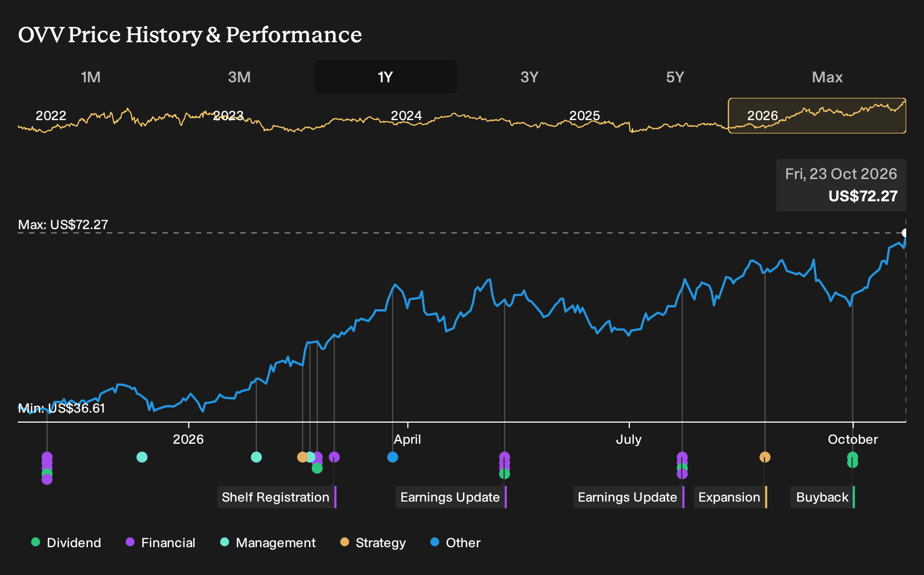Toggle the Other legend filter

click(455, 543)
